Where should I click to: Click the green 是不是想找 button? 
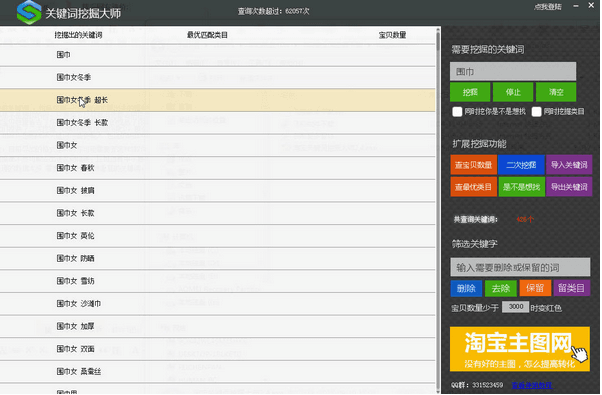tap(521, 187)
